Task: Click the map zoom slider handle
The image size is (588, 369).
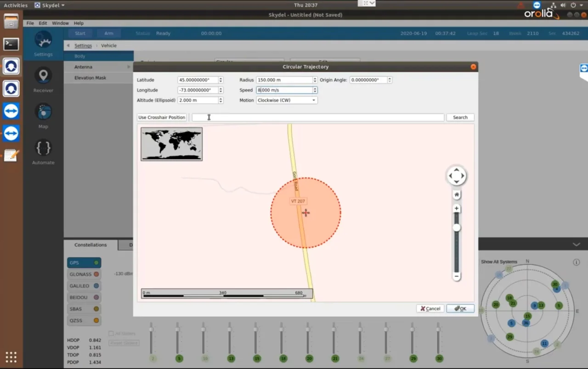Action: point(457,228)
